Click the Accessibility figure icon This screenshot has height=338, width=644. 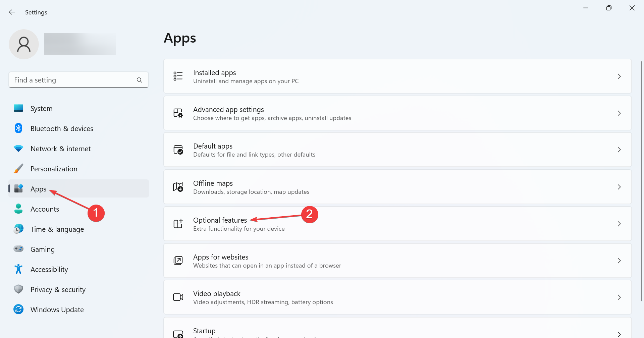(18, 269)
